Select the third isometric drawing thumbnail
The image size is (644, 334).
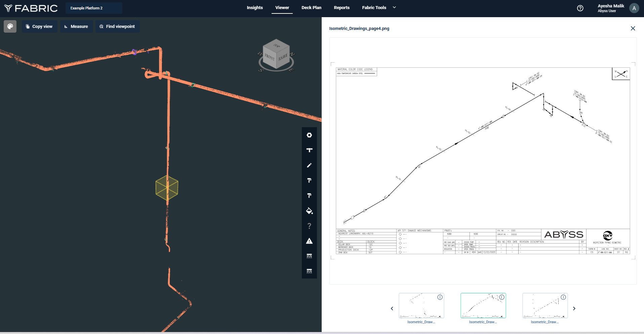[545, 306]
